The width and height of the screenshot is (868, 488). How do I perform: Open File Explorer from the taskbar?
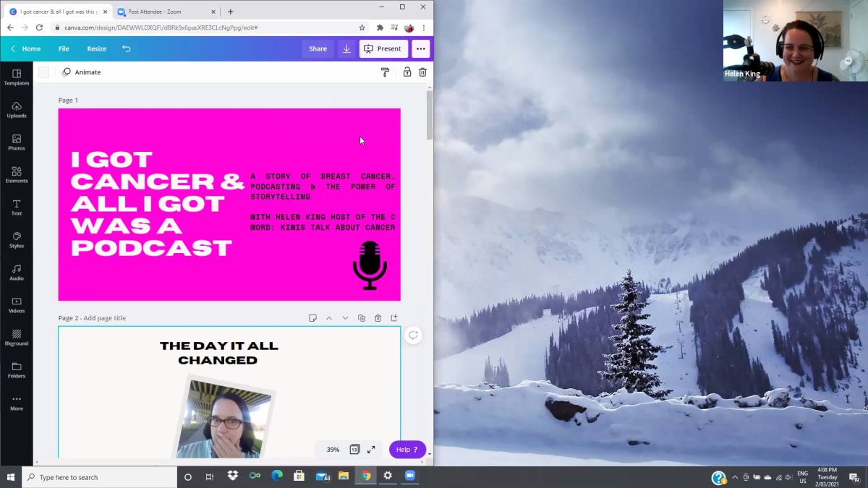(x=344, y=476)
